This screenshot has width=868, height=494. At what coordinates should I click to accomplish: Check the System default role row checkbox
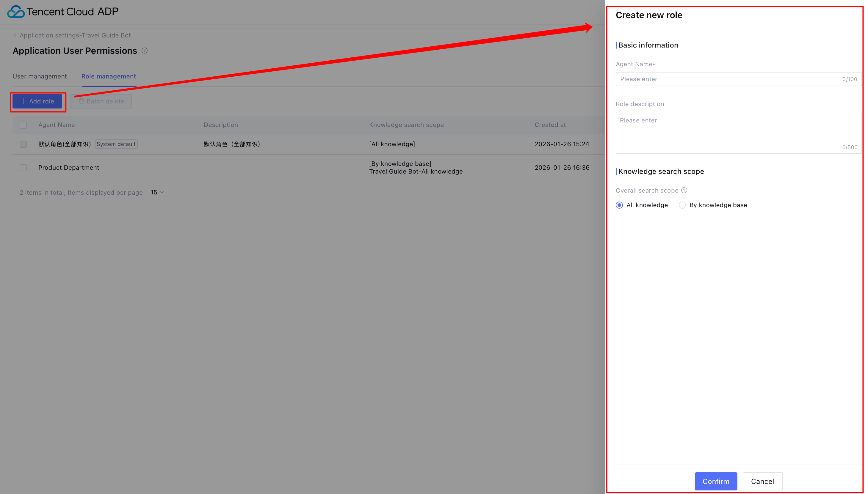(23, 144)
